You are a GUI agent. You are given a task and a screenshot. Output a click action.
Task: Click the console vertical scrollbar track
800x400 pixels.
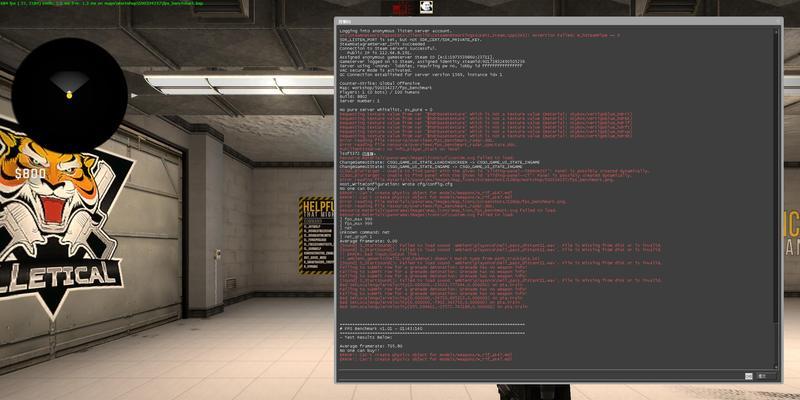point(777,198)
